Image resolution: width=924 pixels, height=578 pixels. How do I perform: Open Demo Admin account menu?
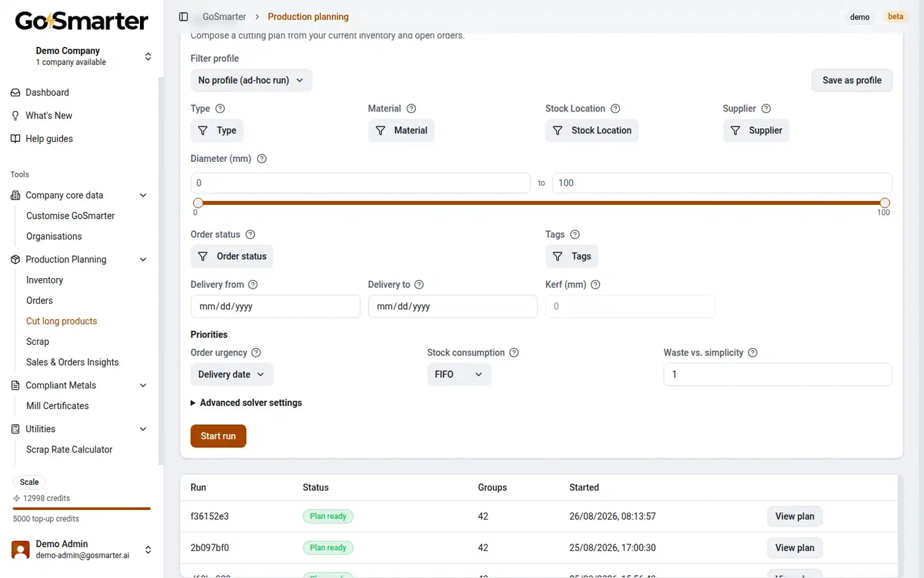point(82,550)
